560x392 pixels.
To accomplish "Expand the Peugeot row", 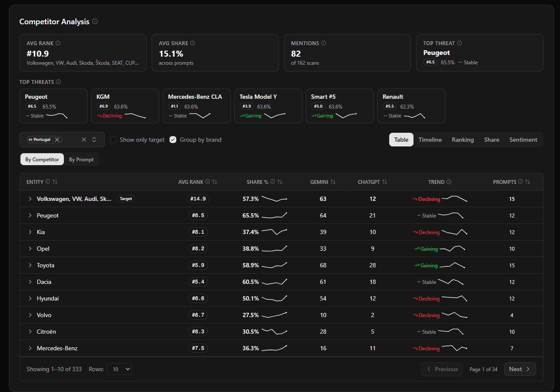I will click(x=30, y=215).
